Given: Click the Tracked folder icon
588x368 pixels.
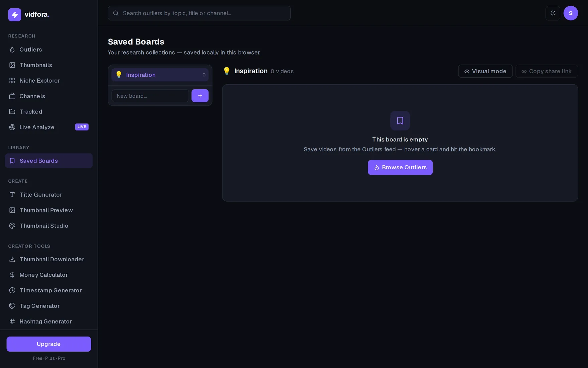Looking at the screenshot, I should [12, 112].
